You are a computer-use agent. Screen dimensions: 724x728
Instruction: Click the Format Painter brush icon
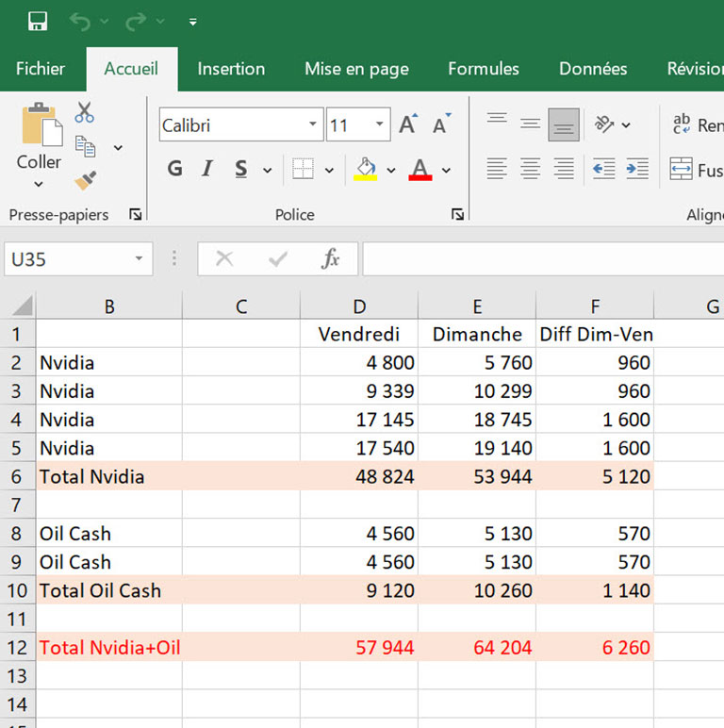[x=86, y=179]
